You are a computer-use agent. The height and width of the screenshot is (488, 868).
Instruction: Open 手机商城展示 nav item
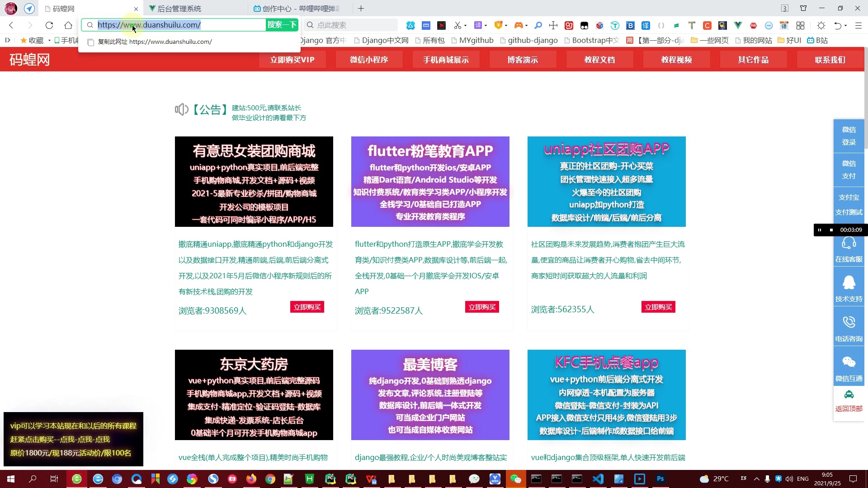pyautogui.click(x=446, y=60)
